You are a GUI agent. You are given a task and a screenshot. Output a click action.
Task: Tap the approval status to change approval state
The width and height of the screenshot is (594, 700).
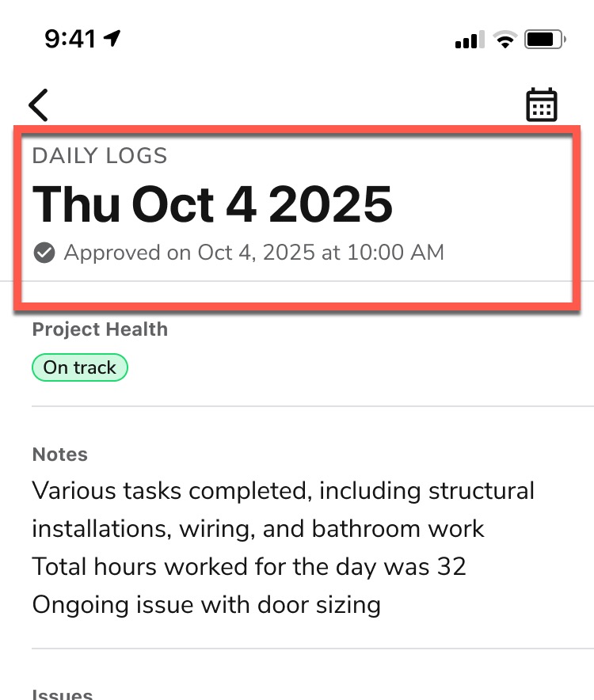[254, 252]
